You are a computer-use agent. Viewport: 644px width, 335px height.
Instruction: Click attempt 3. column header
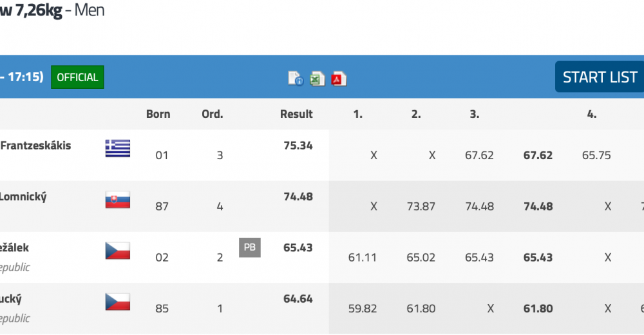click(x=475, y=114)
